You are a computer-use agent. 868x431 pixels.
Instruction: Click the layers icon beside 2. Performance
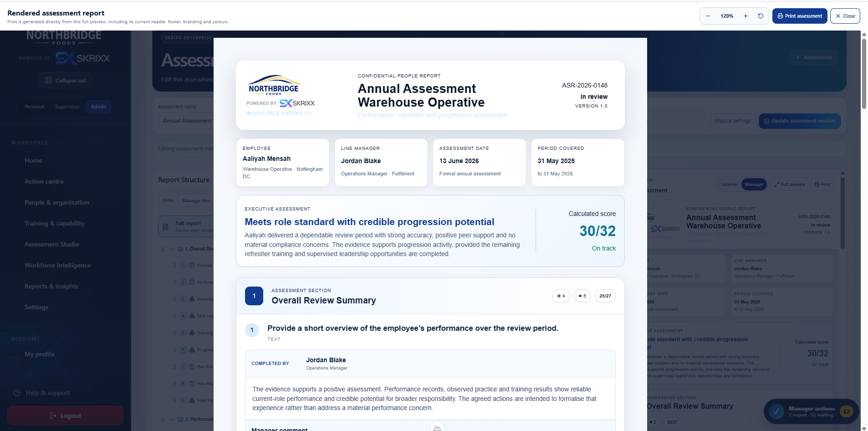[x=180, y=420]
